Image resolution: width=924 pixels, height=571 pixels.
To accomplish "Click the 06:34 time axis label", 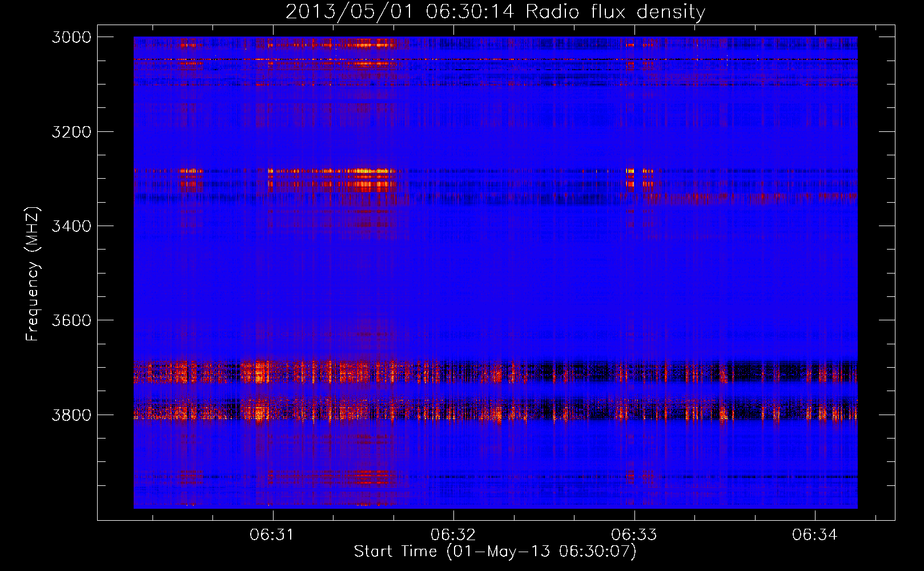I will coord(815,534).
